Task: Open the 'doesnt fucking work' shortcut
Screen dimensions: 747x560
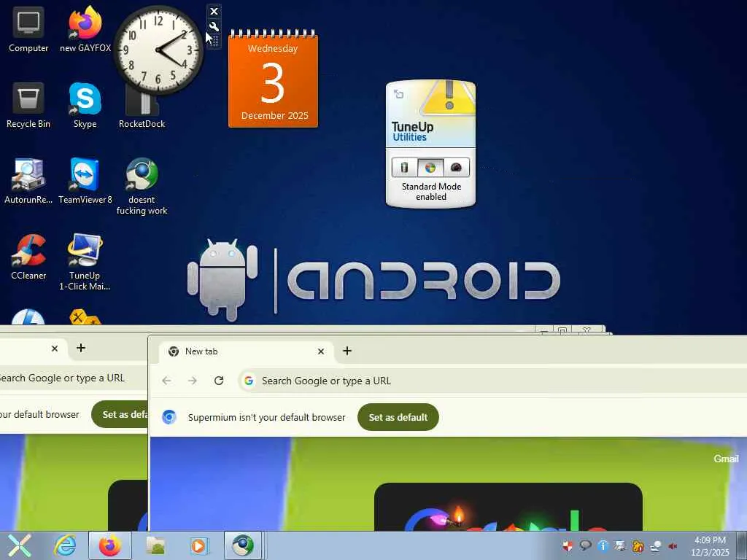Action: tap(142, 187)
